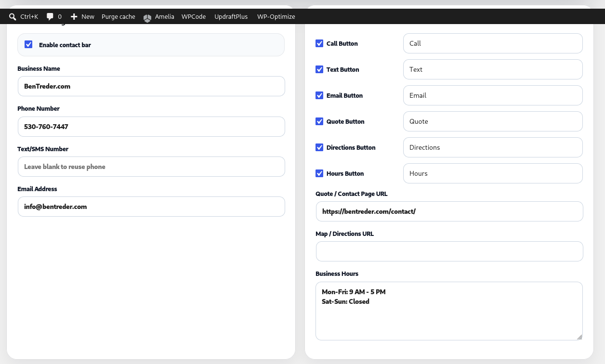Click the Business Hours heading label
The image size is (605, 364).
[x=337, y=273]
